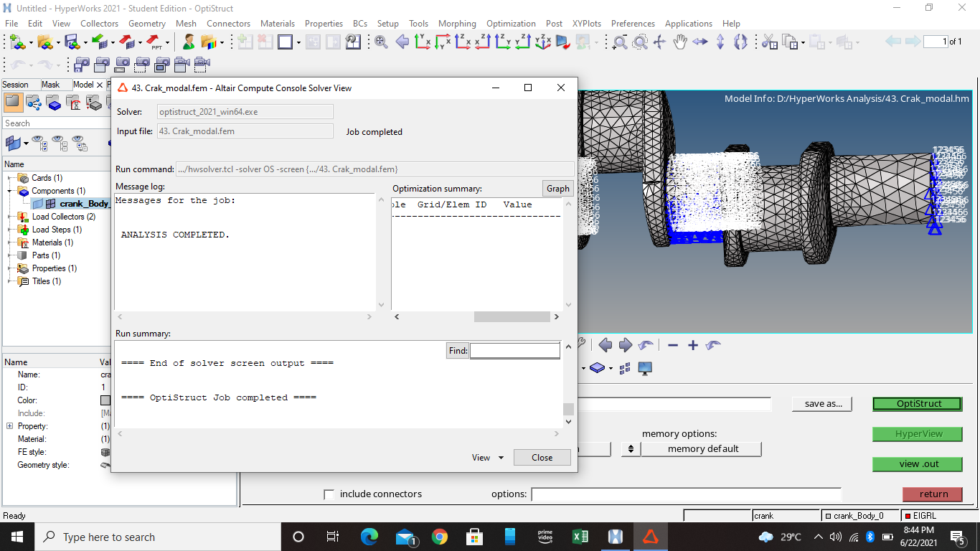Click the viewport plus zoom icon

click(x=693, y=345)
